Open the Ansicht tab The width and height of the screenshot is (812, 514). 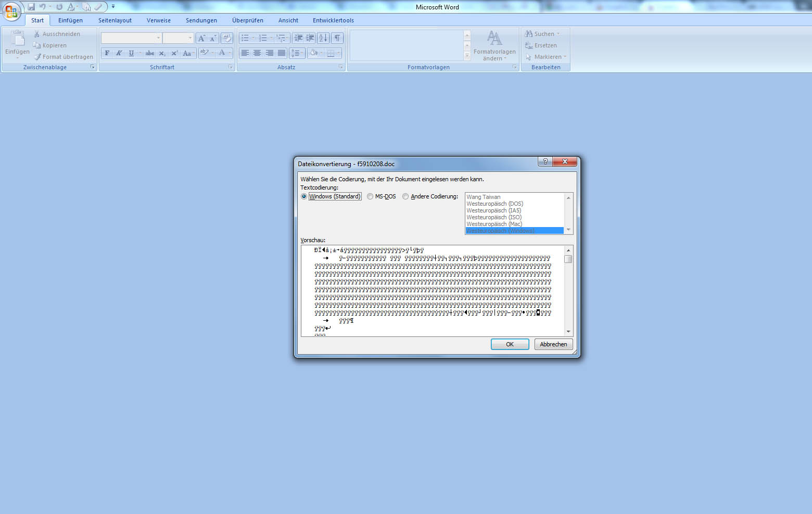click(x=288, y=20)
